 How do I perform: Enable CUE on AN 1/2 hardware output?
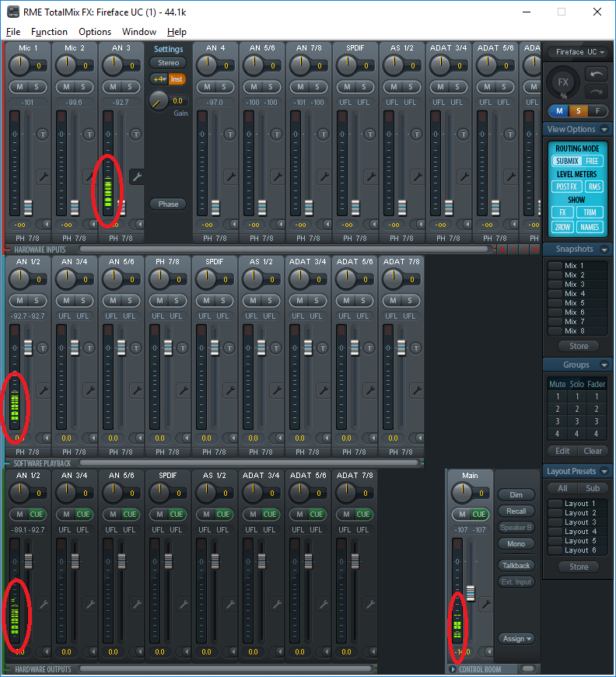(37, 515)
